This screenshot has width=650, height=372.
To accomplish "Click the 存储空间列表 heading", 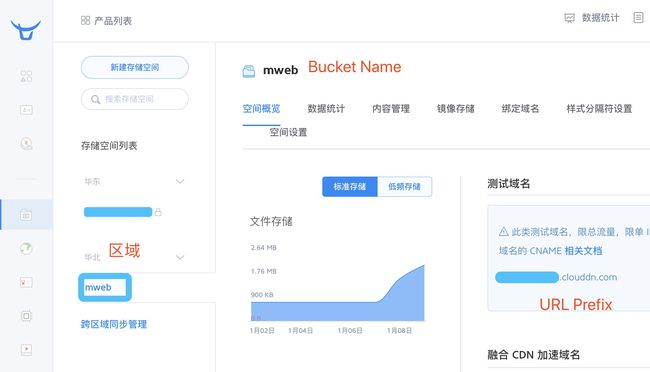I will [x=109, y=146].
